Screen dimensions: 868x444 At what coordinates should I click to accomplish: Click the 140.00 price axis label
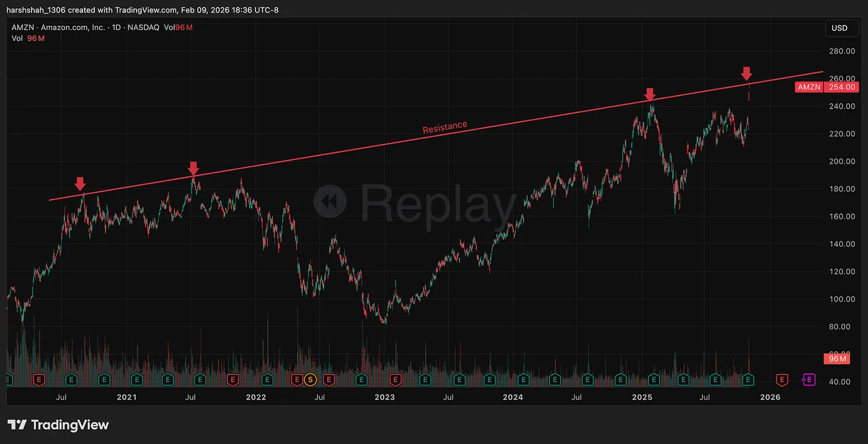coord(843,244)
